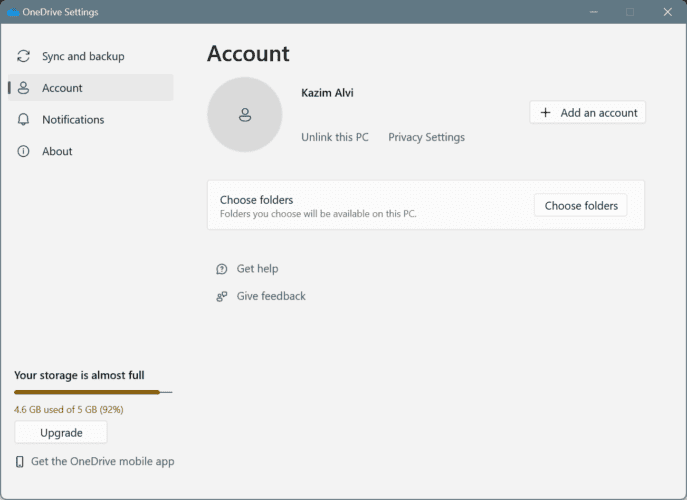687x500 pixels.
Task: Click the Notifications bell icon
Action: point(24,120)
